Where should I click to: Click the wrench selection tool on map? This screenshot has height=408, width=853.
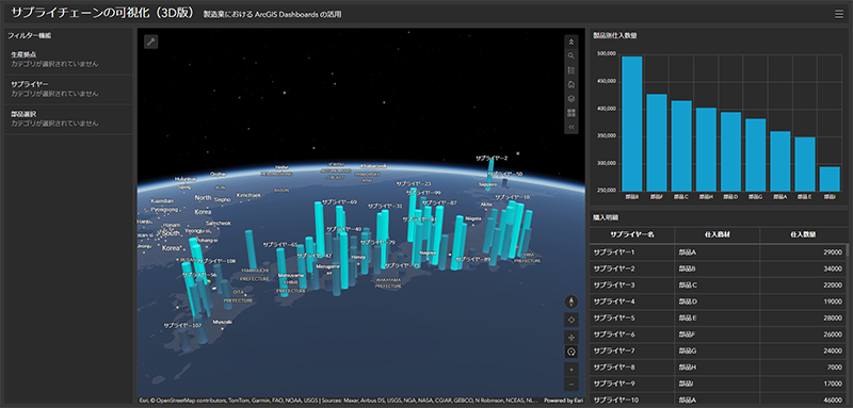pyautogui.click(x=151, y=42)
